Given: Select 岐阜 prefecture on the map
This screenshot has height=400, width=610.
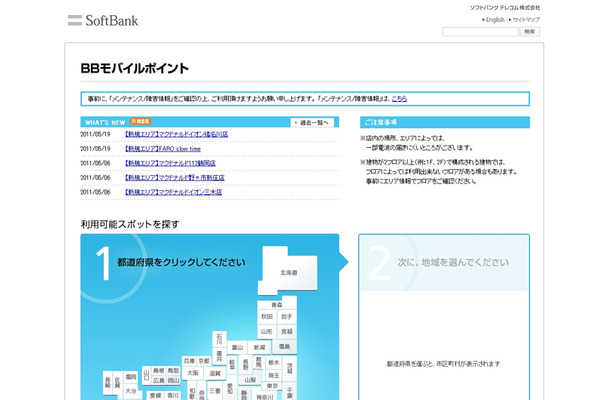Looking at the screenshot, I should click(x=232, y=365).
